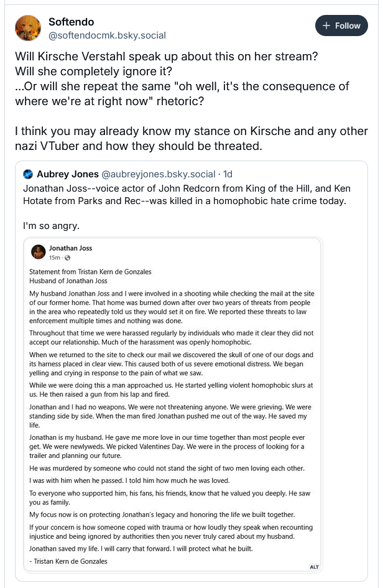Click Jonathan Joss profile picture in screenshot
The image size is (383, 588).
(x=38, y=252)
